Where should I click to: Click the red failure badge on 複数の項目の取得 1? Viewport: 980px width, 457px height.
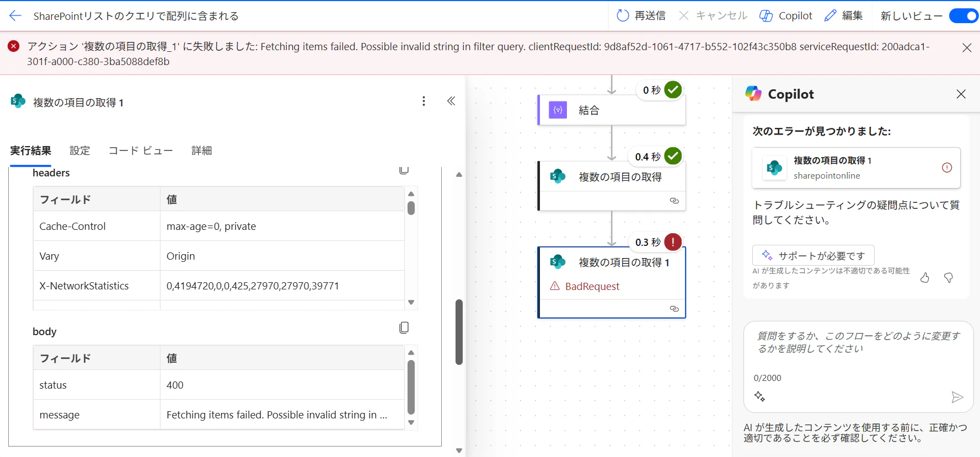673,241
